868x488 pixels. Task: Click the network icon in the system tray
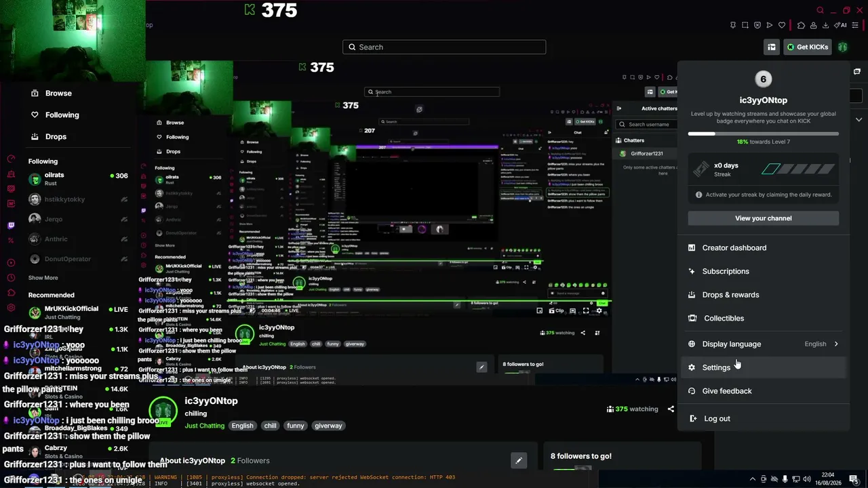(797, 479)
